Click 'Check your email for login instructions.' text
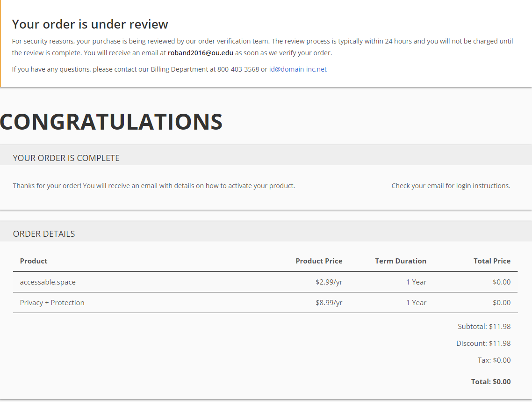 point(451,186)
